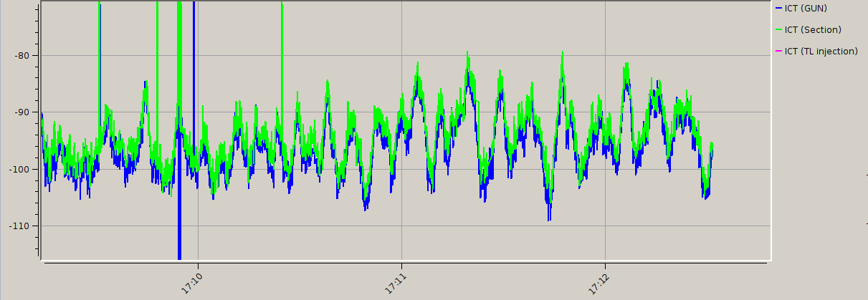Select the ICT (TL injection) legend label
Viewport: 868px width, 300px height.
click(821, 52)
